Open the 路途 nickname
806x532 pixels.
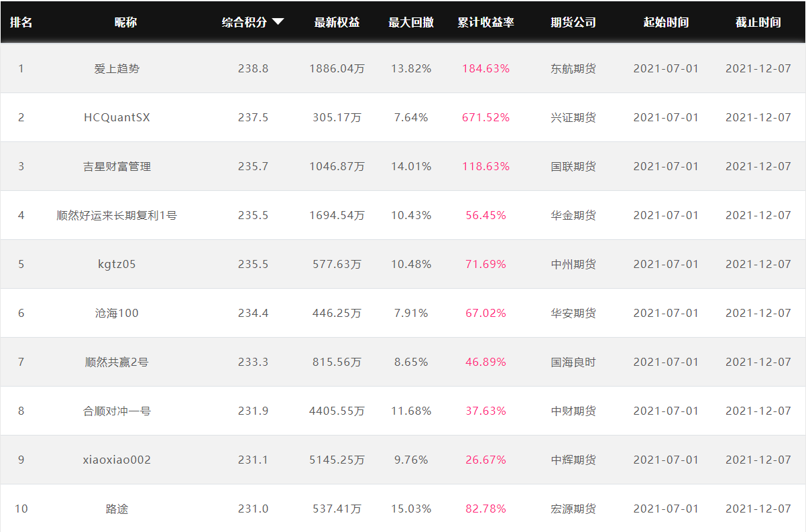pyautogui.click(x=117, y=509)
